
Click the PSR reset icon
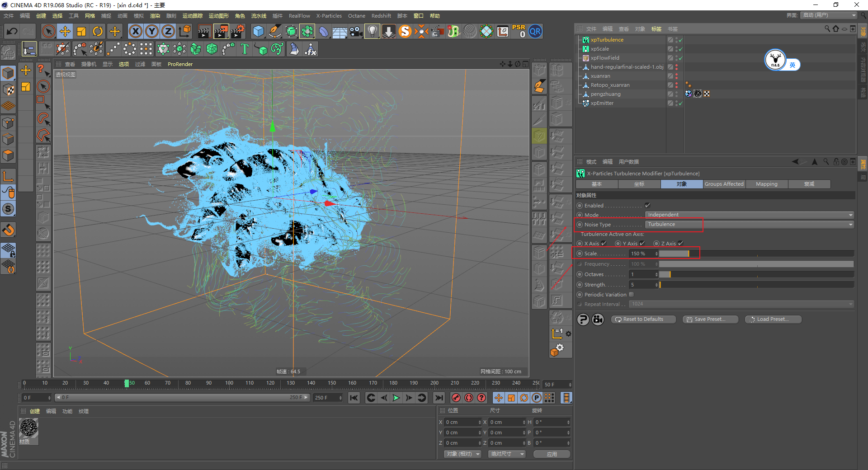519,31
